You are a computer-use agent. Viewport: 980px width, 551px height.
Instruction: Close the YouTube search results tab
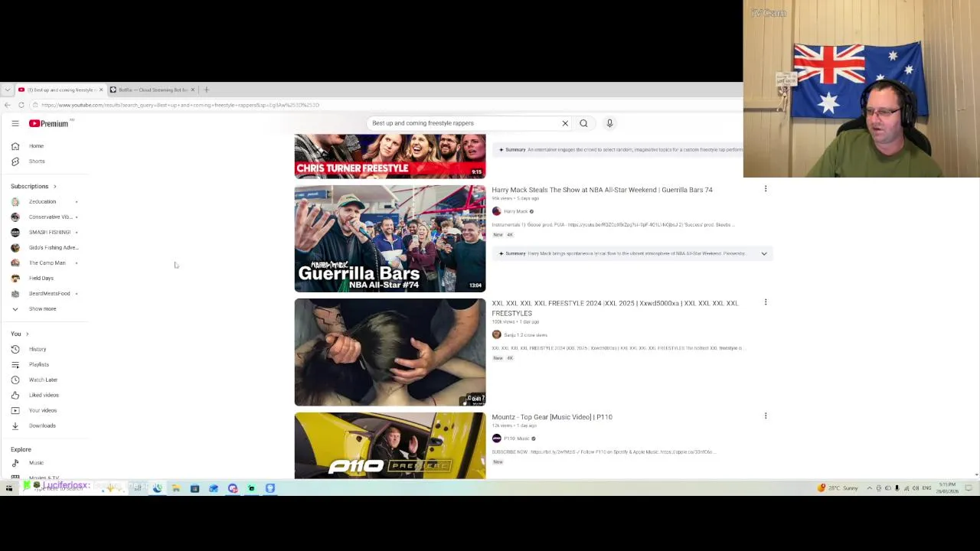(x=100, y=90)
